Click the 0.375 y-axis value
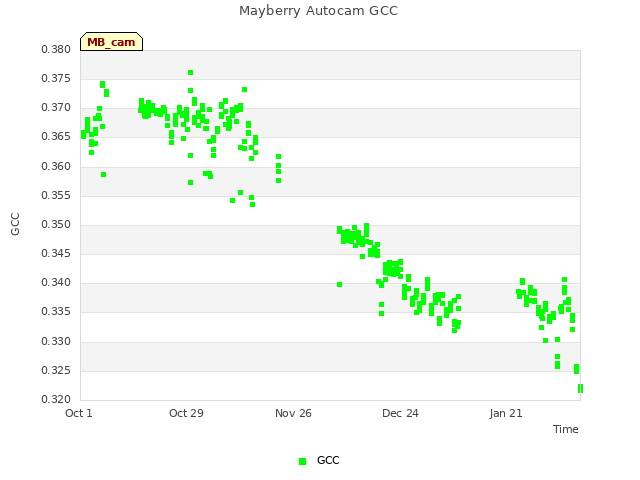 (x=56, y=78)
